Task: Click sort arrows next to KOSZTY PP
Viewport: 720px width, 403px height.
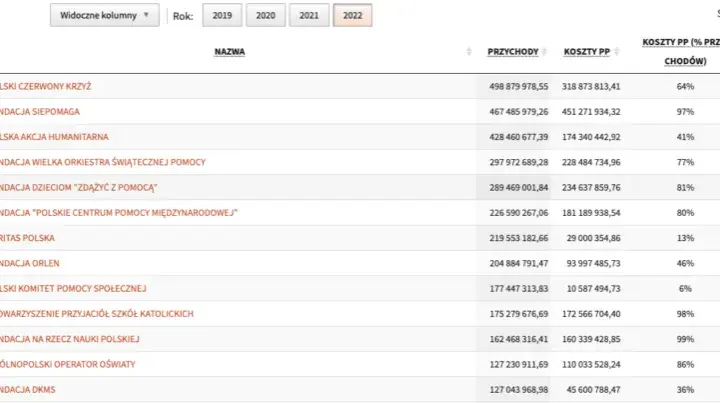Action: tap(617, 51)
